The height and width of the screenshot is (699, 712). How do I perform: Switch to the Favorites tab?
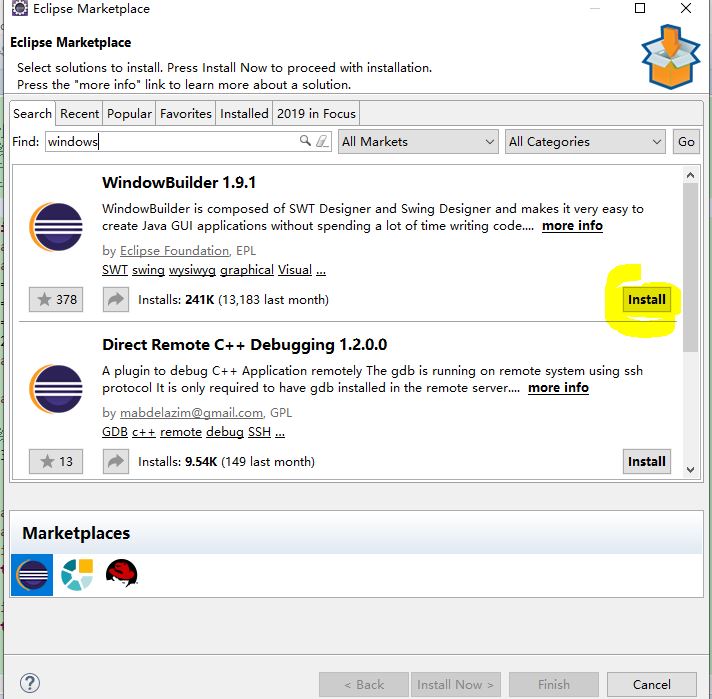[186, 114]
